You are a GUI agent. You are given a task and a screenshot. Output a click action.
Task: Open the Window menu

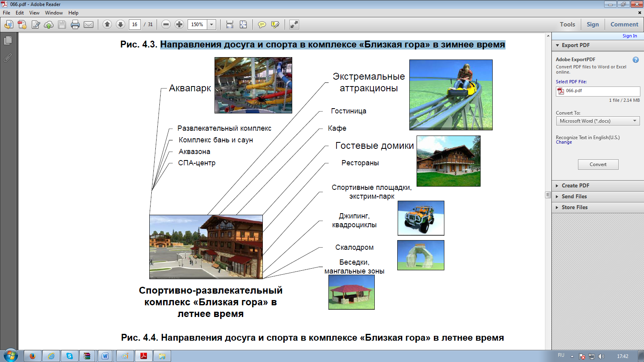coord(54,13)
